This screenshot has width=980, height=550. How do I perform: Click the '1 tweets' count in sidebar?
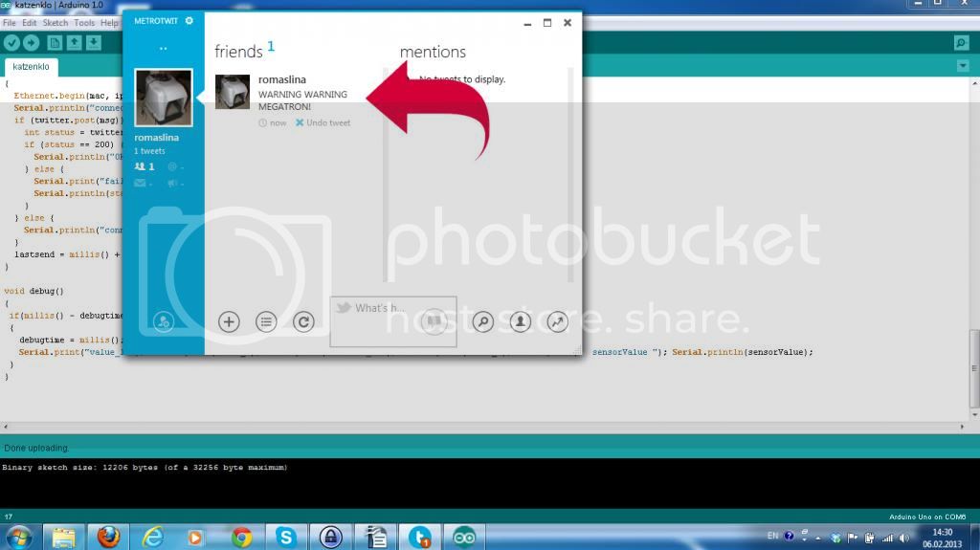click(x=149, y=151)
